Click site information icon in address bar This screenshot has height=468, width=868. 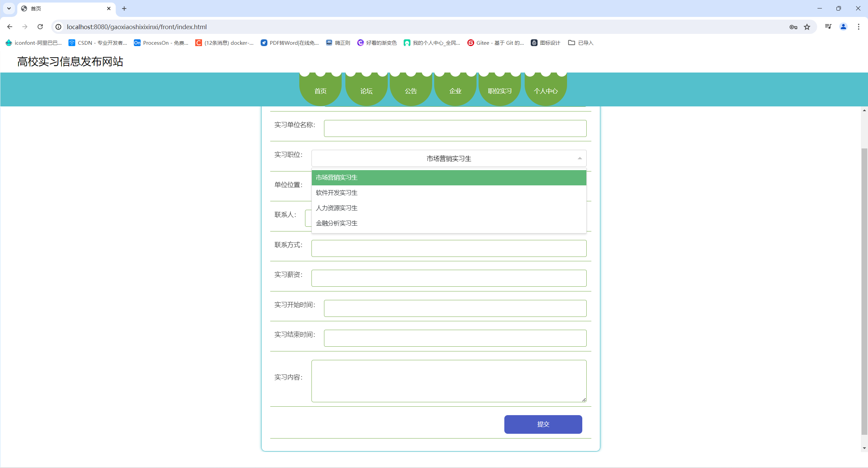click(59, 27)
